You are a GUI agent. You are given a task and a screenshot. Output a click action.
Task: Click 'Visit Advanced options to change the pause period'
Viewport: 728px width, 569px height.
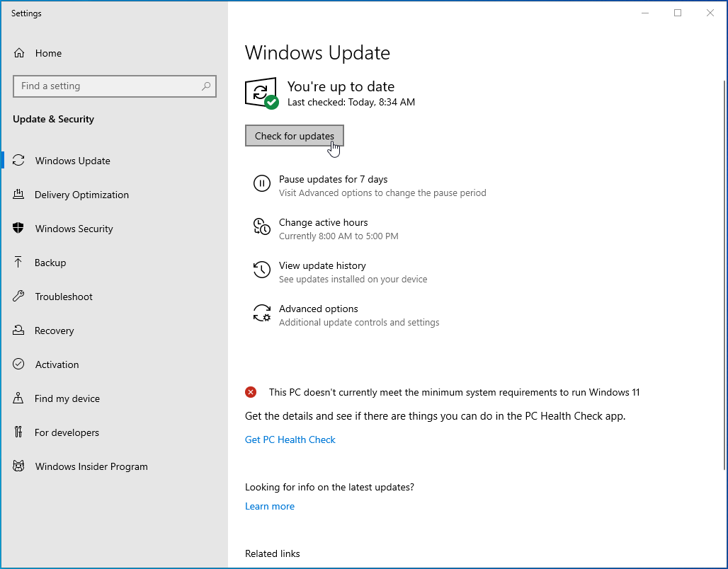click(382, 192)
